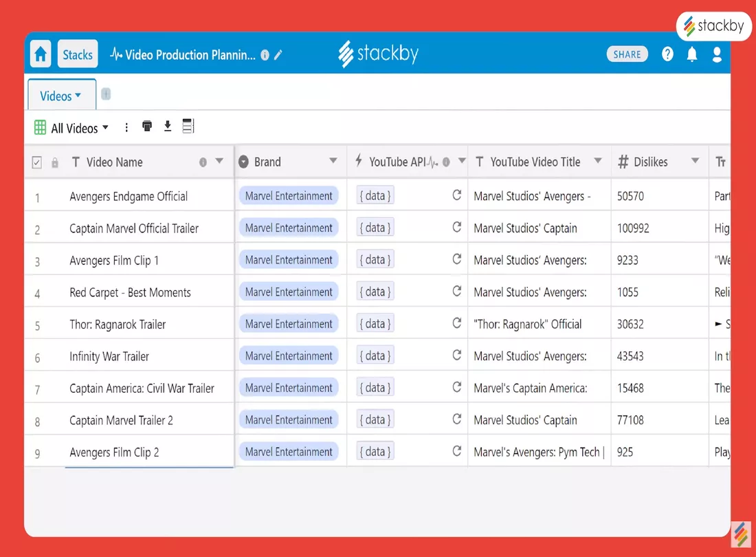The height and width of the screenshot is (557, 756).
Task: Click the print view icon
Action: (x=147, y=127)
